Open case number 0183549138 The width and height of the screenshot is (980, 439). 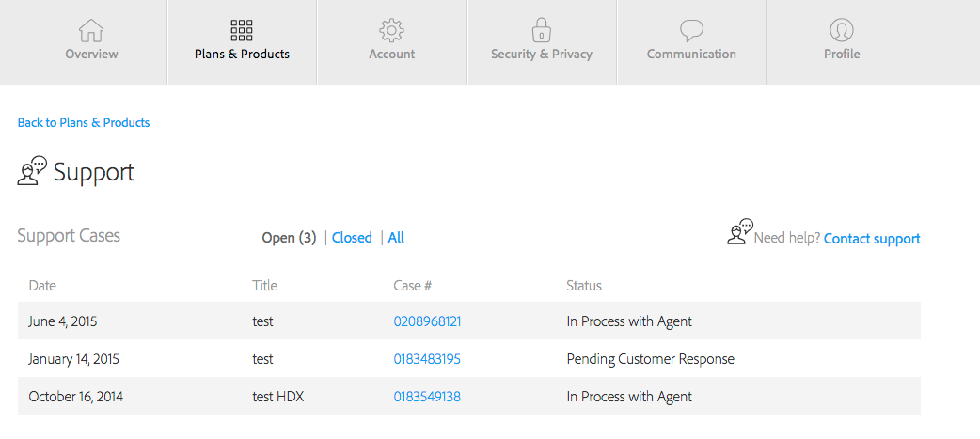(x=428, y=397)
